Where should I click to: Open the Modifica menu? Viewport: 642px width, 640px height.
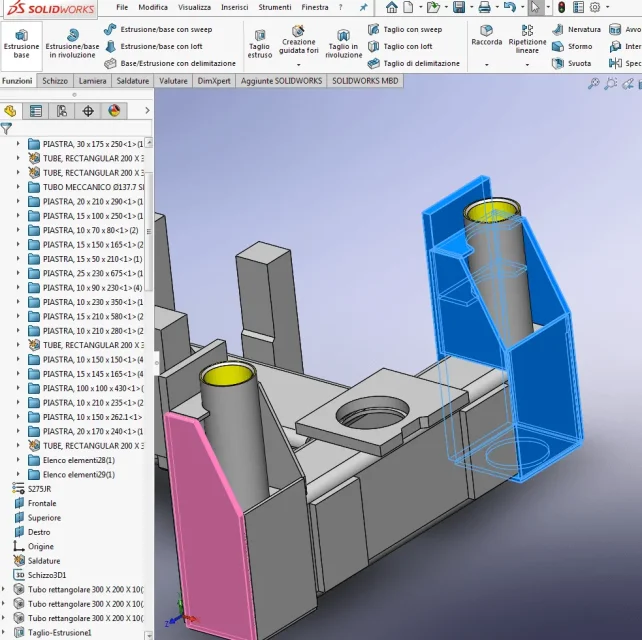coord(153,7)
